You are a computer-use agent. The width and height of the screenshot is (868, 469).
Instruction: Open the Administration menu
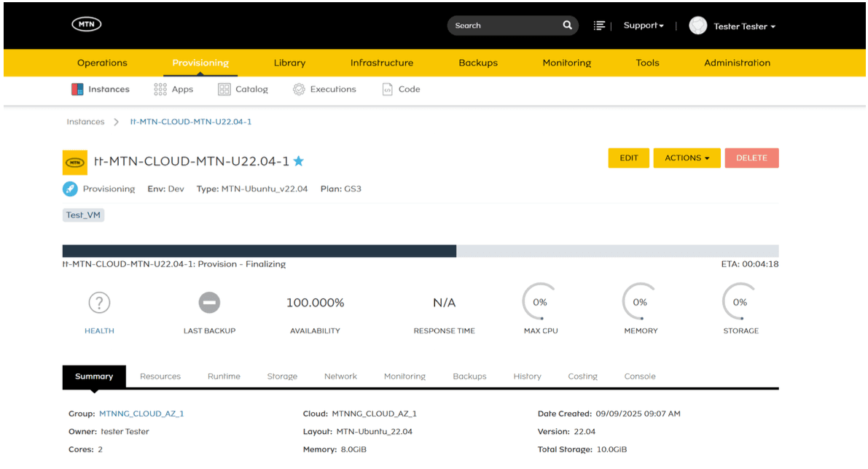(738, 63)
